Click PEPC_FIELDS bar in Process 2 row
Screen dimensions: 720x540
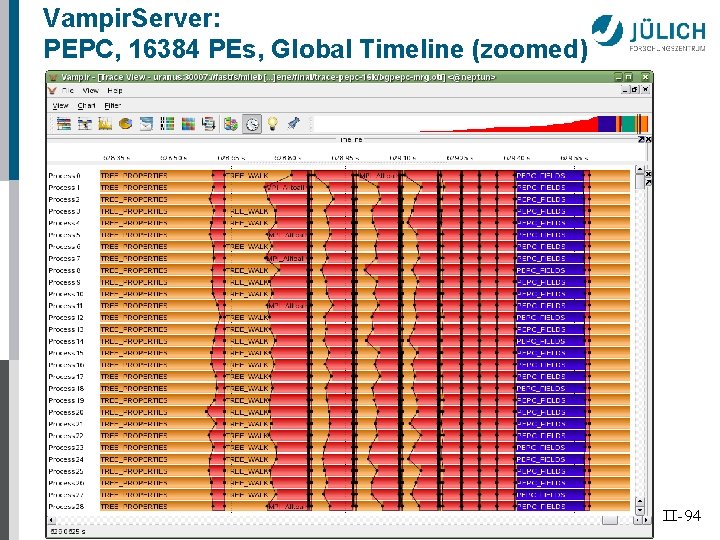[x=550, y=199]
